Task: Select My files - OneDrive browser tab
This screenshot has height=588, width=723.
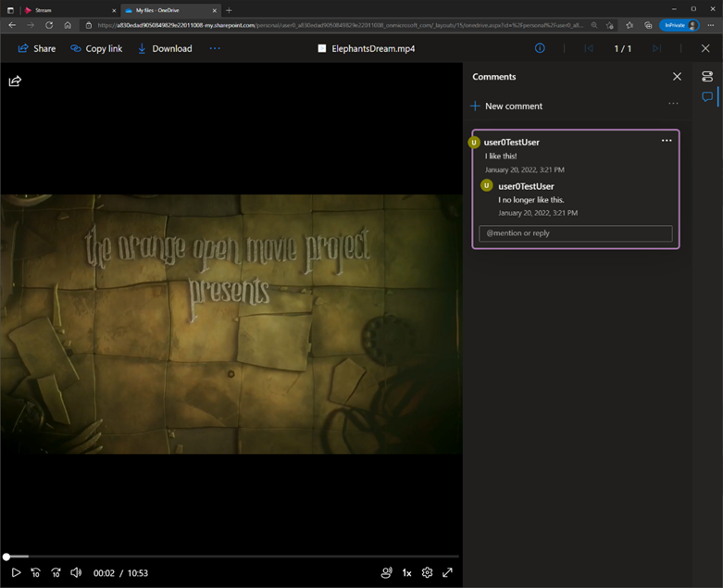Action: 169,10
